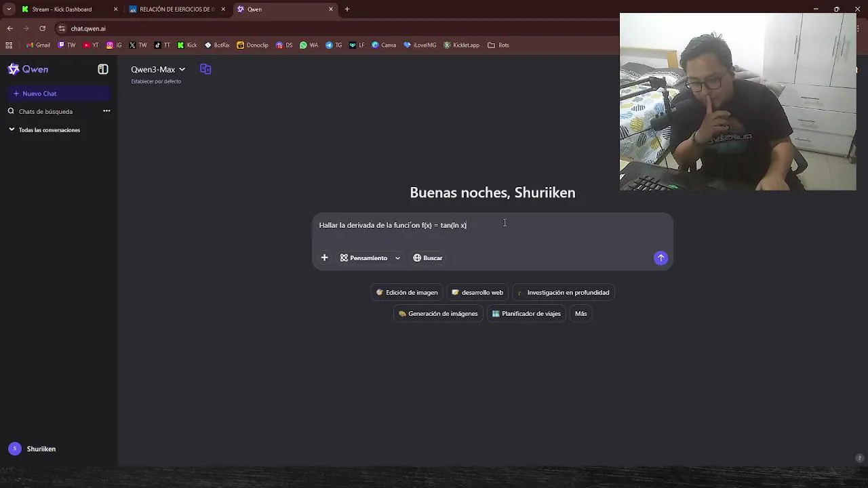Viewport: 868px width, 488px height.
Task: Close the Kick Dashboard tab
Action: coord(115,9)
